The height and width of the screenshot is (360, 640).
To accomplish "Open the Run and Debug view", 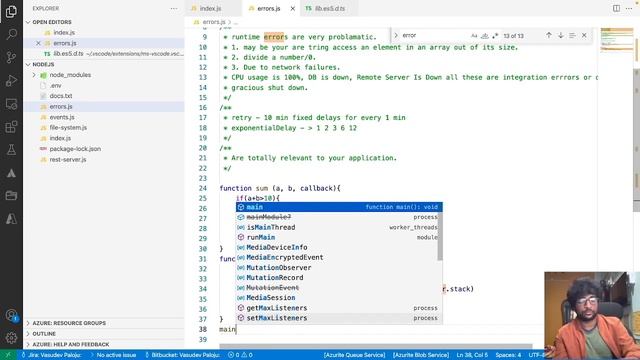I will coord(11,80).
